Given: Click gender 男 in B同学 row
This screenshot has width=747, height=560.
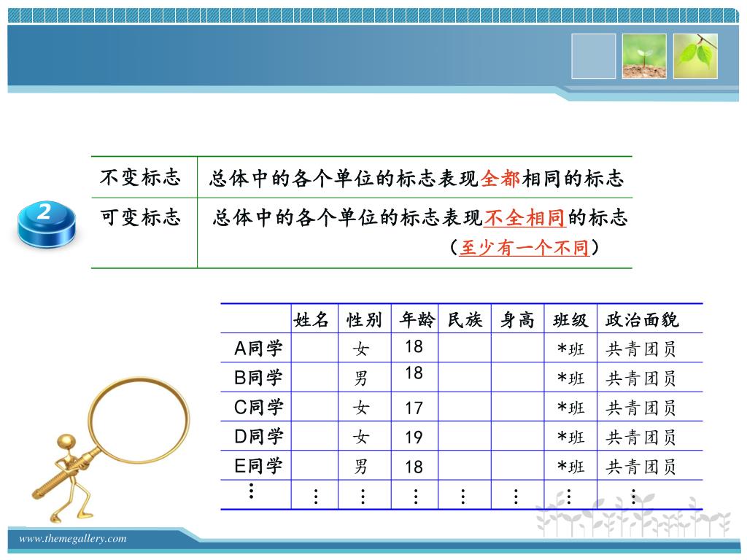Looking at the screenshot, I should click(x=361, y=378).
